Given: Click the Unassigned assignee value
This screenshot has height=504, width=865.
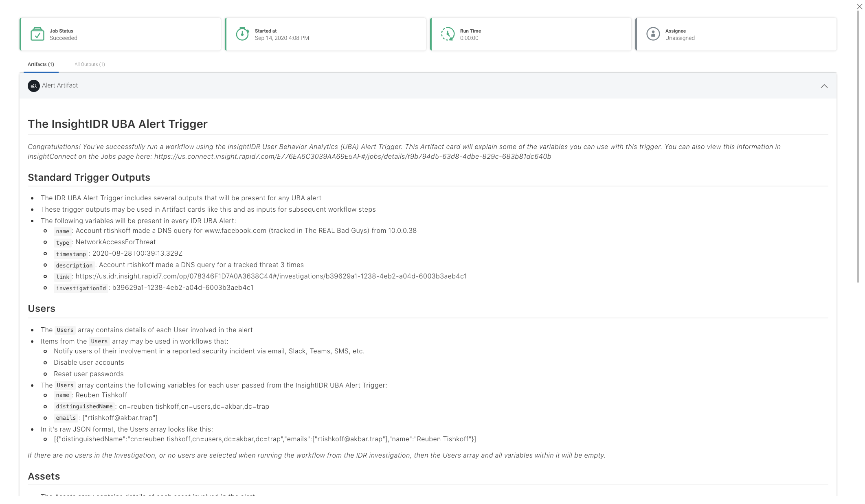Looking at the screenshot, I should point(680,38).
